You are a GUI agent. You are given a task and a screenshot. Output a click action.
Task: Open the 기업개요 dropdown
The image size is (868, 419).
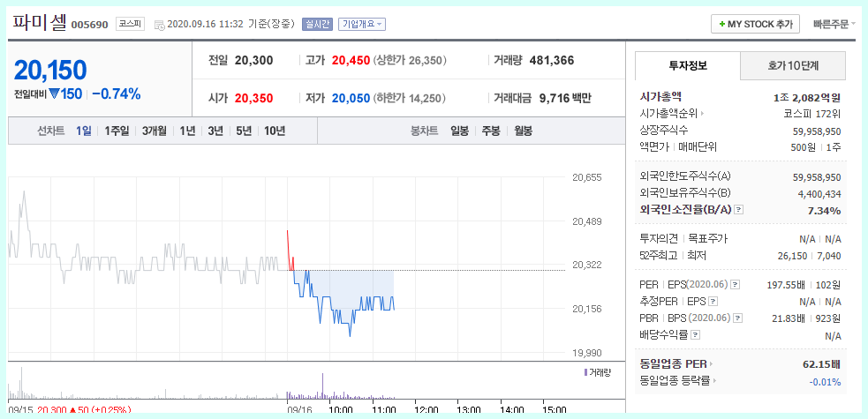[362, 25]
